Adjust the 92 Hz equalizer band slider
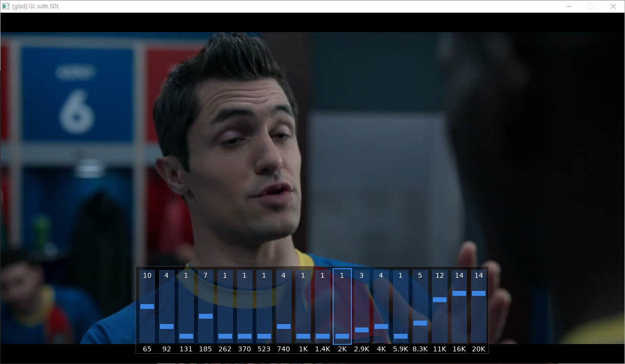 click(x=167, y=307)
